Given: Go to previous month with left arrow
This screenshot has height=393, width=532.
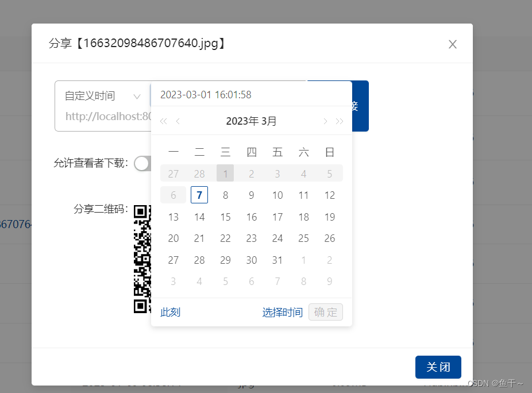Looking at the screenshot, I should coord(178,121).
